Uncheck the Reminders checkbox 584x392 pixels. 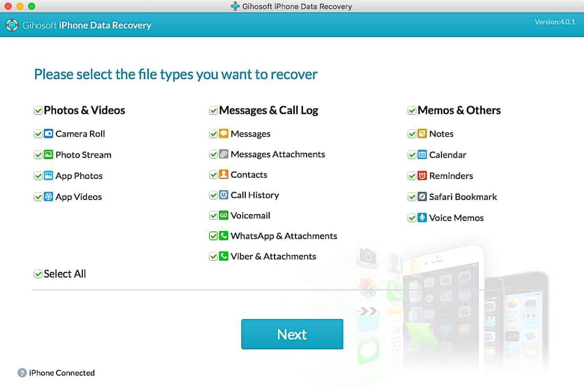(412, 176)
